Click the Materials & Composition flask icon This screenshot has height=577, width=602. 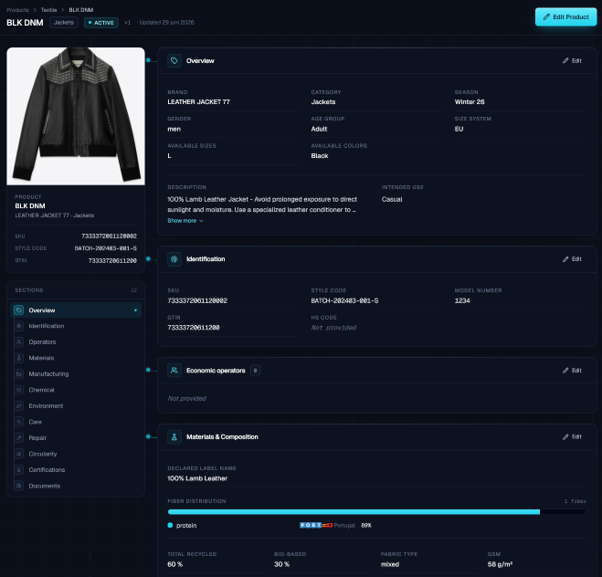tap(174, 437)
